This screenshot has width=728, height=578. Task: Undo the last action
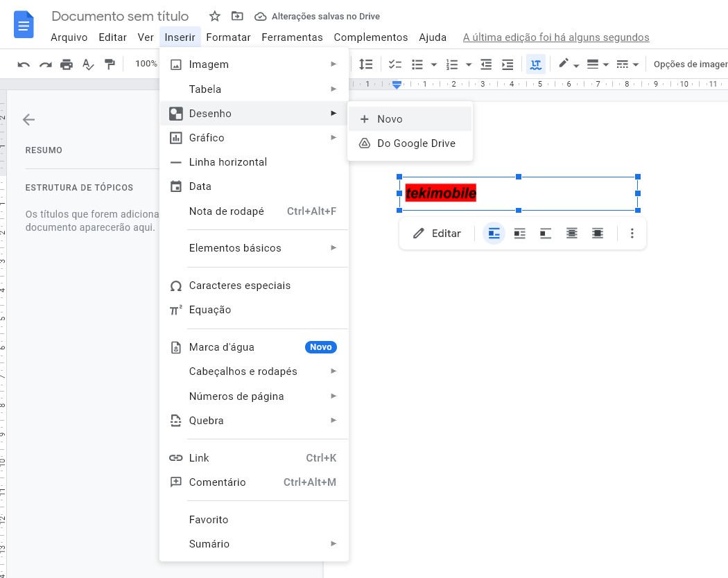24,64
